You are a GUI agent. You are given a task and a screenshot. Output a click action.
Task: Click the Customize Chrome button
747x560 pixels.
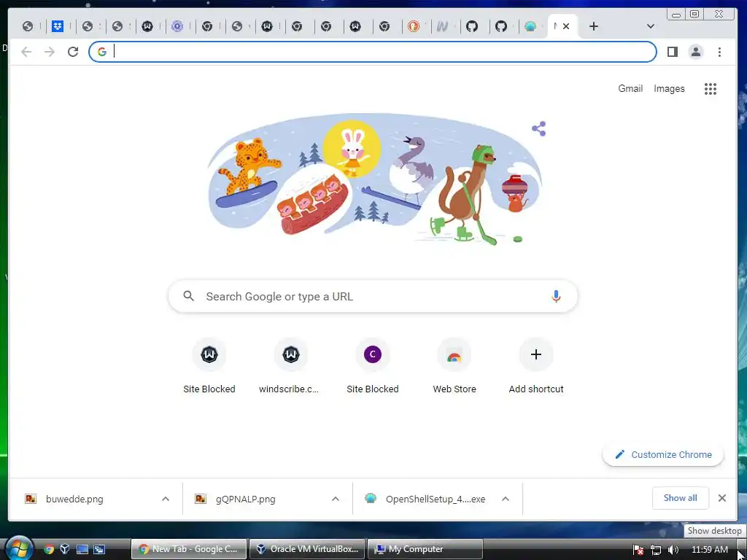tap(662, 454)
